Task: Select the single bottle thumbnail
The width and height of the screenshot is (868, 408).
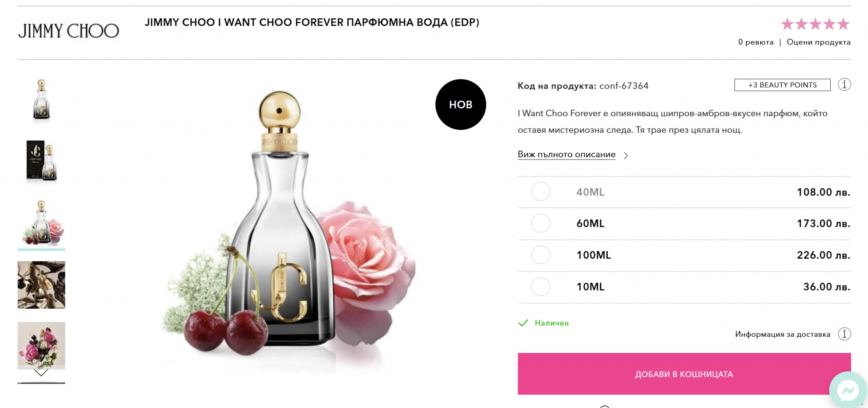Action: 42,100
